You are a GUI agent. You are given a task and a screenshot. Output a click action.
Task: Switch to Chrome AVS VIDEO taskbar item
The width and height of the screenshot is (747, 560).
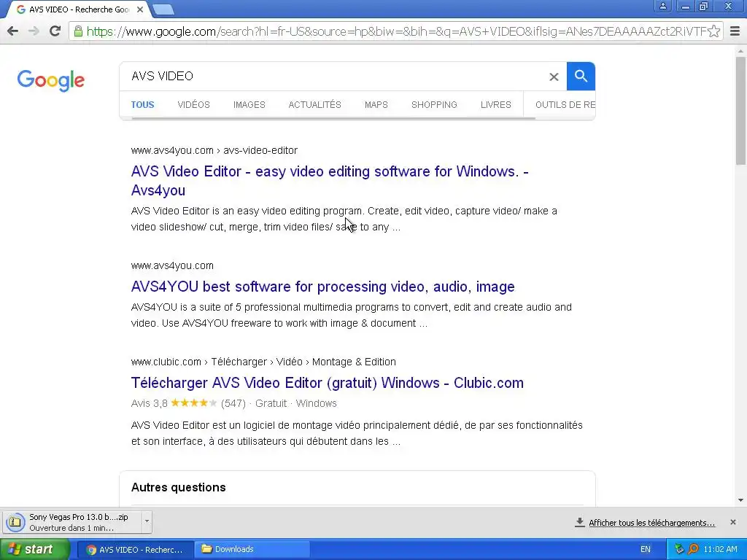click(x=135, y=550)
